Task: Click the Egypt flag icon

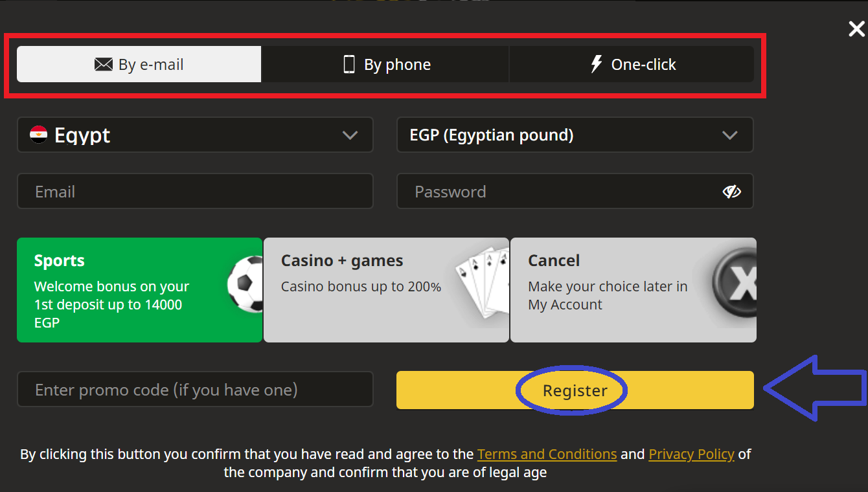Action: [39, 135]
